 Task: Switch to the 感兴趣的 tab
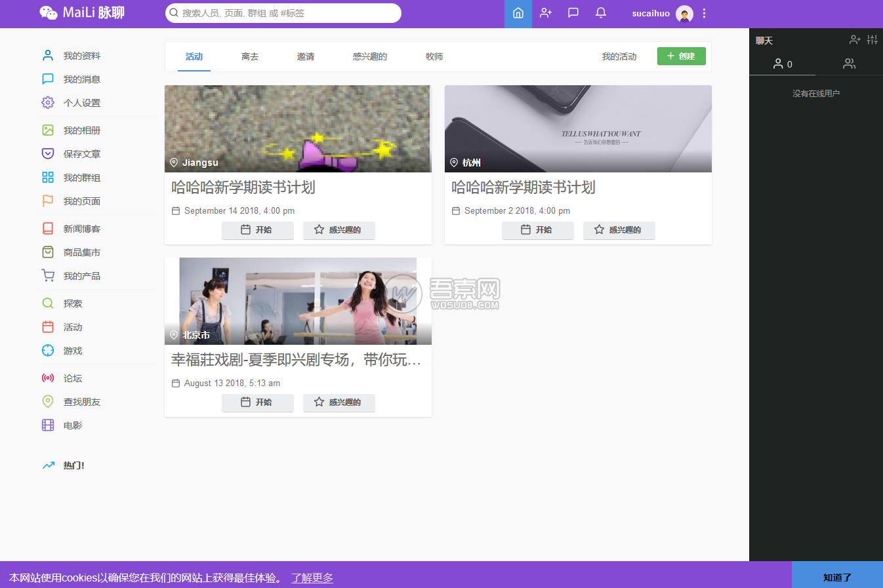(369, 57)
